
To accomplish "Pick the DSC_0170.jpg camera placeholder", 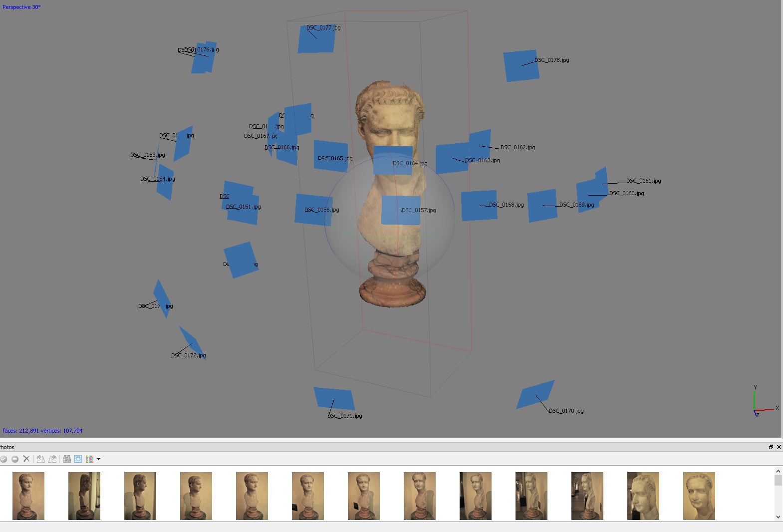I will 535,394.
